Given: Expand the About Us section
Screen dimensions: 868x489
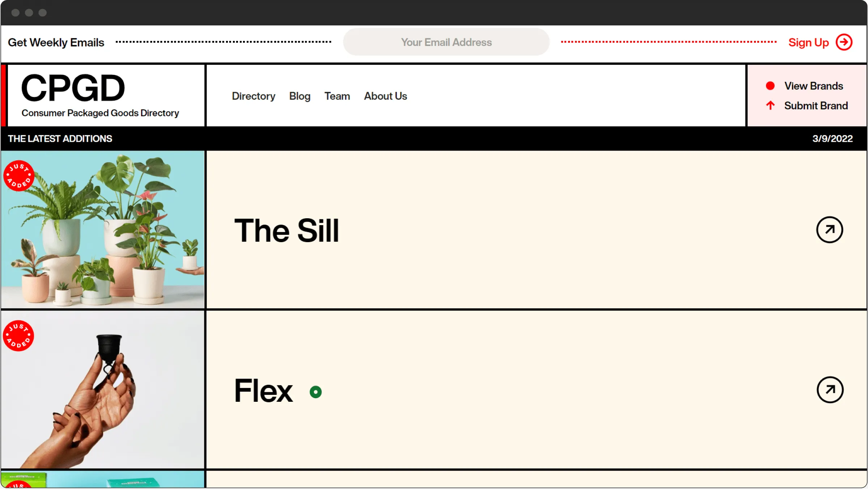Looking at the screenshot, I should [x=385, y=96].
